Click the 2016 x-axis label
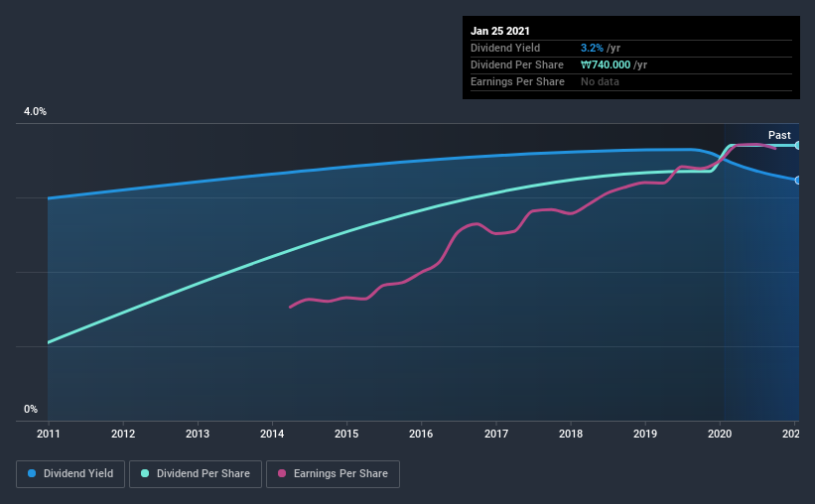Screen dimensions: 815x504 421,434
